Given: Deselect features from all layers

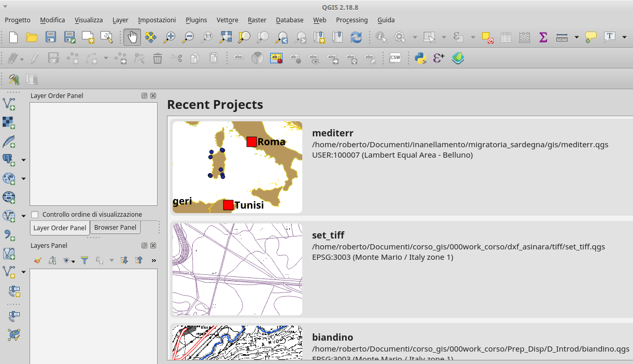Looking at the screenshot, I should pos(487,37).
